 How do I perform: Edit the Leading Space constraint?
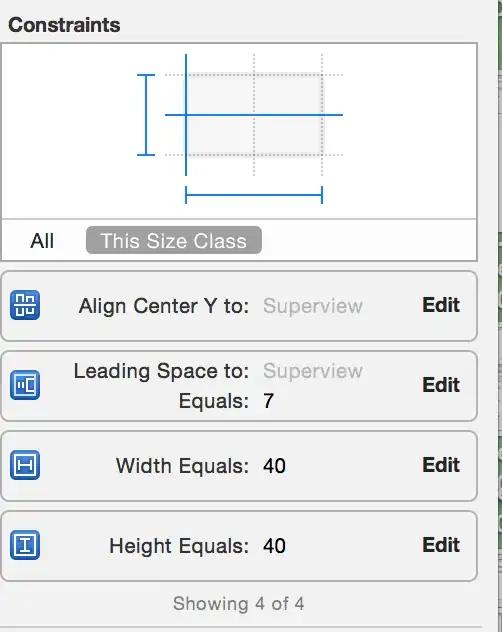tap(441, 385)
